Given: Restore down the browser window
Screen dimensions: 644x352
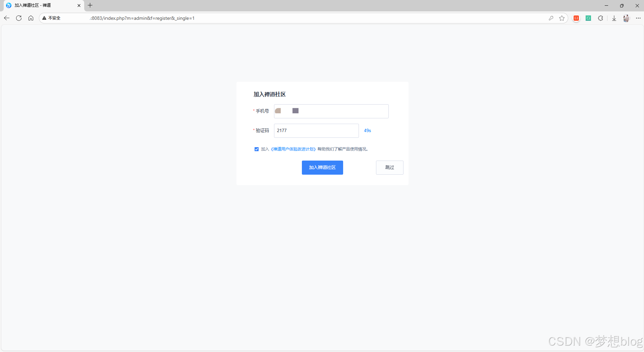Looking at the screenshot, I should (622, 5).
